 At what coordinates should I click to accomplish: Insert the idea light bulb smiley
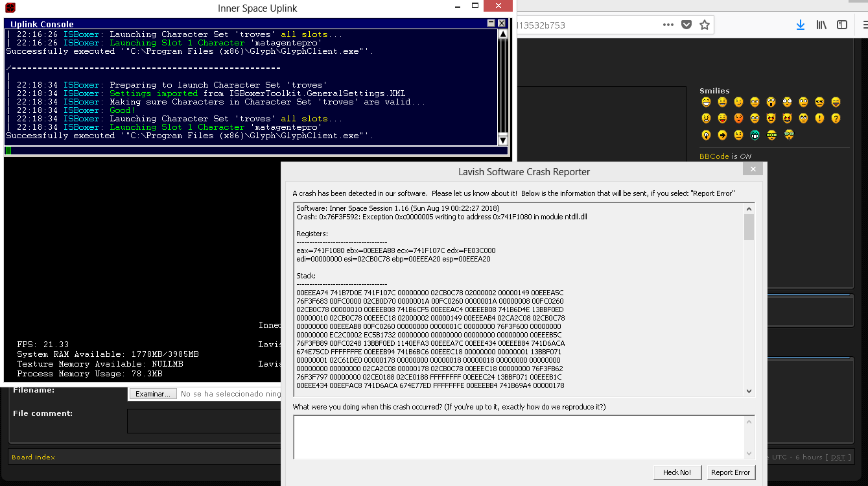(x=706, y=135)
